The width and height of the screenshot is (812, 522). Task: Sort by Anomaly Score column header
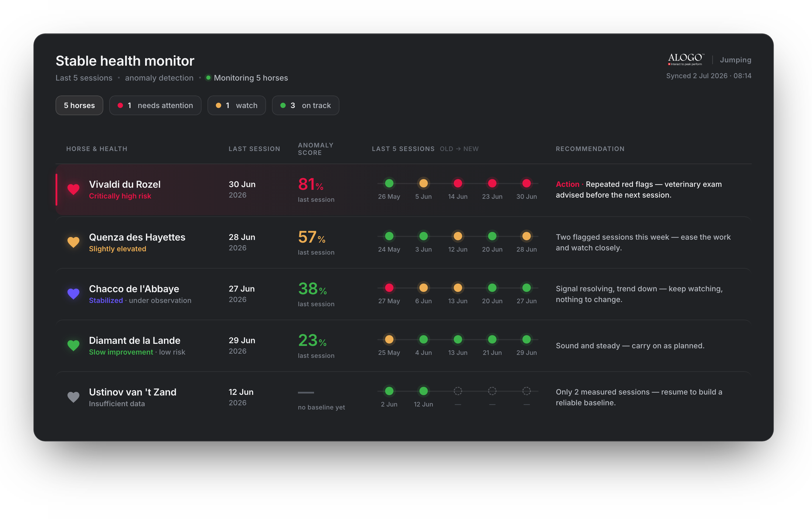(316, 149)
